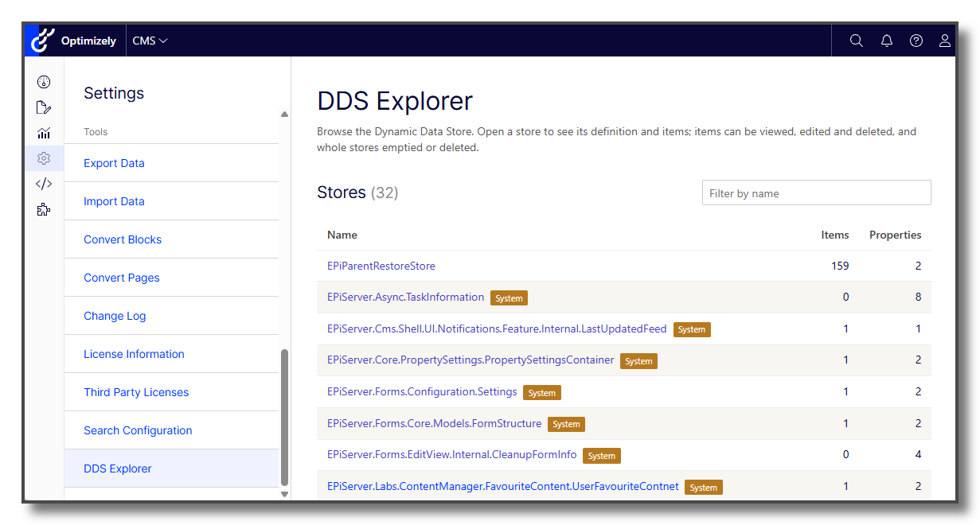The width and height of the screenshot is (980, 525).
Task: Open the LastUpdatedFeed store link
Action: pyautogui.click(x=497, y=329)
